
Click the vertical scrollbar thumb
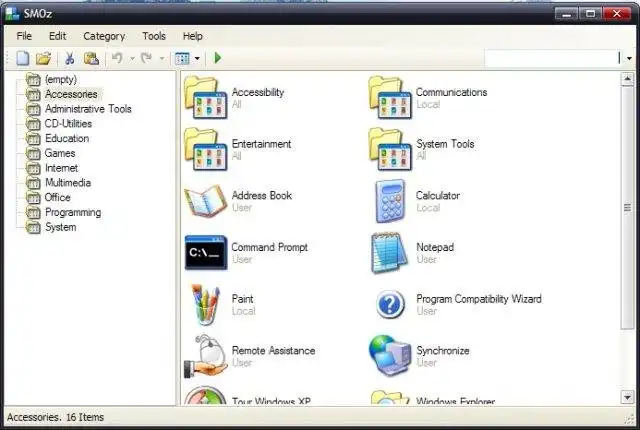[x=627, y=208]
